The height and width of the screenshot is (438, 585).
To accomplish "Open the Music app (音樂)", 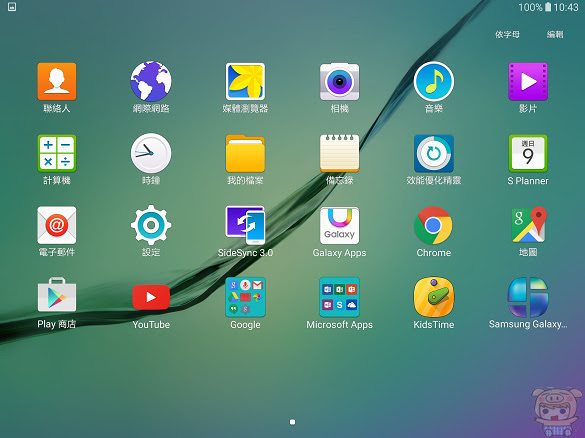I will [x=434, y=81].
